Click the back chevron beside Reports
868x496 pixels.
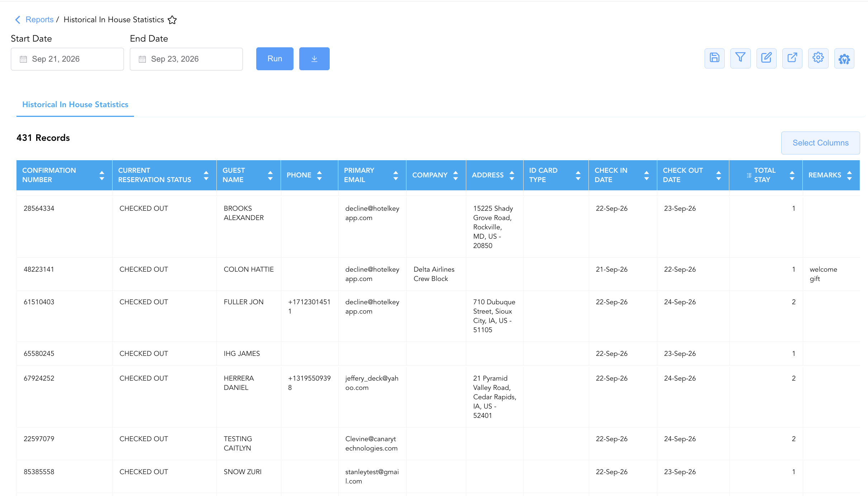(x=18, y=20)
